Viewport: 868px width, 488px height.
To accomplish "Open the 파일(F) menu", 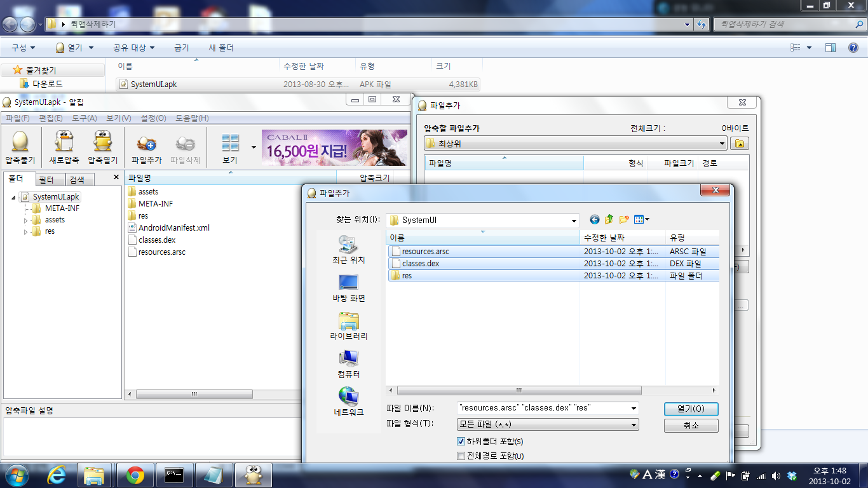I will [17, 118].
